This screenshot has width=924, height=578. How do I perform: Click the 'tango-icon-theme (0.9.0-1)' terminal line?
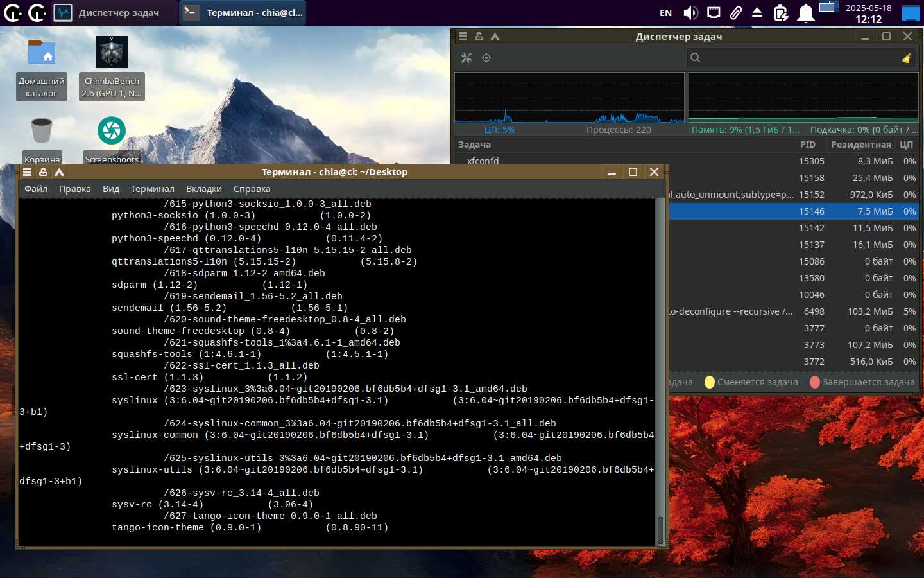click(x=250, y=528)
